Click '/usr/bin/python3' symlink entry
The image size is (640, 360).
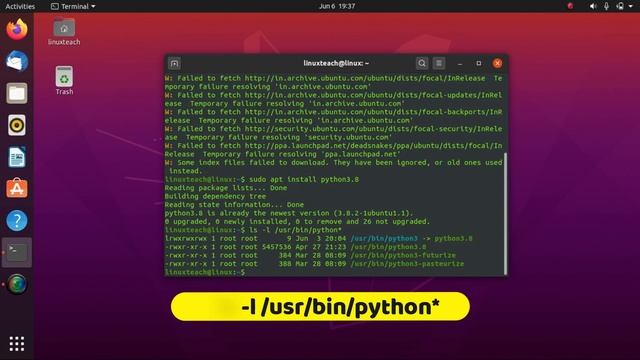[384, 238]
